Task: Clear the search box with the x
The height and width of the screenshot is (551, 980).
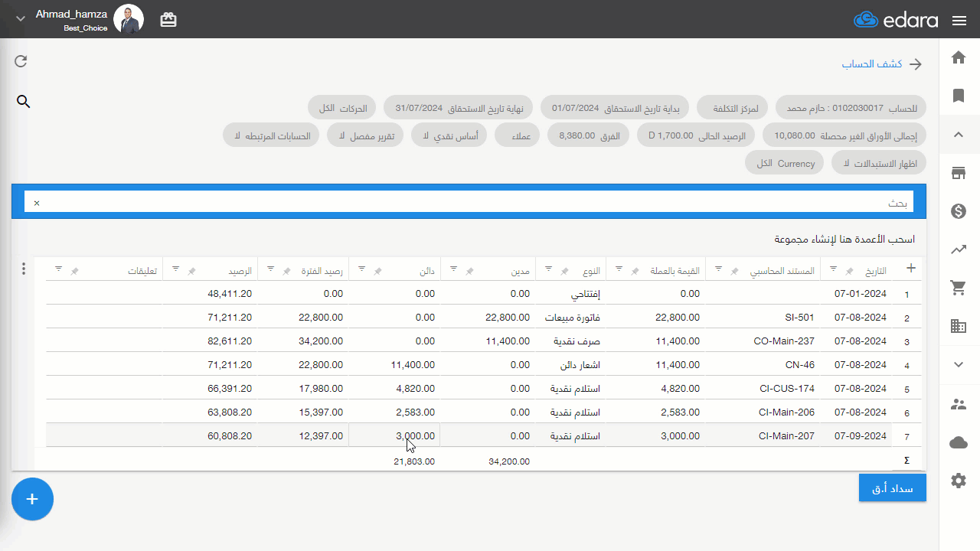Action: tap(37, 203)
